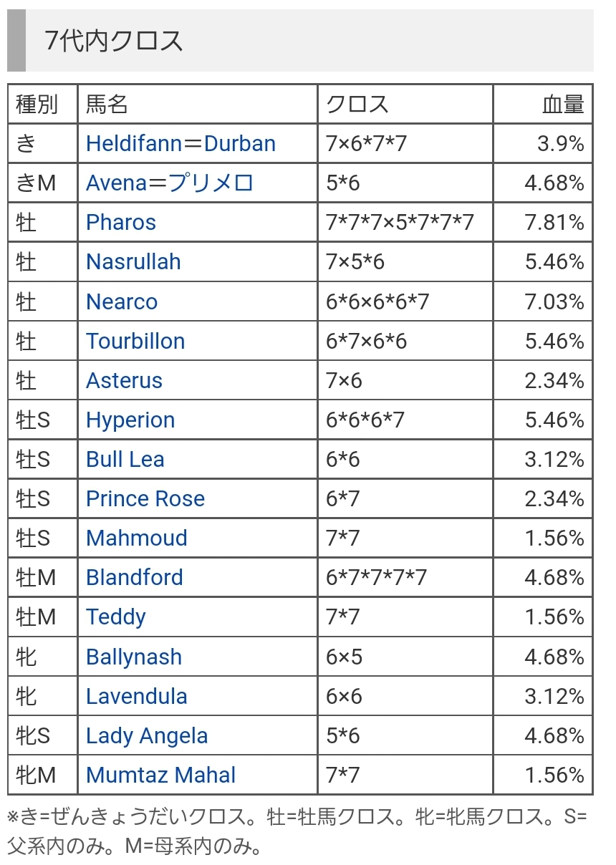This screenshot has height=865, width=616.
Task: Open the Lady Angela link
Action: pos(147,735)
